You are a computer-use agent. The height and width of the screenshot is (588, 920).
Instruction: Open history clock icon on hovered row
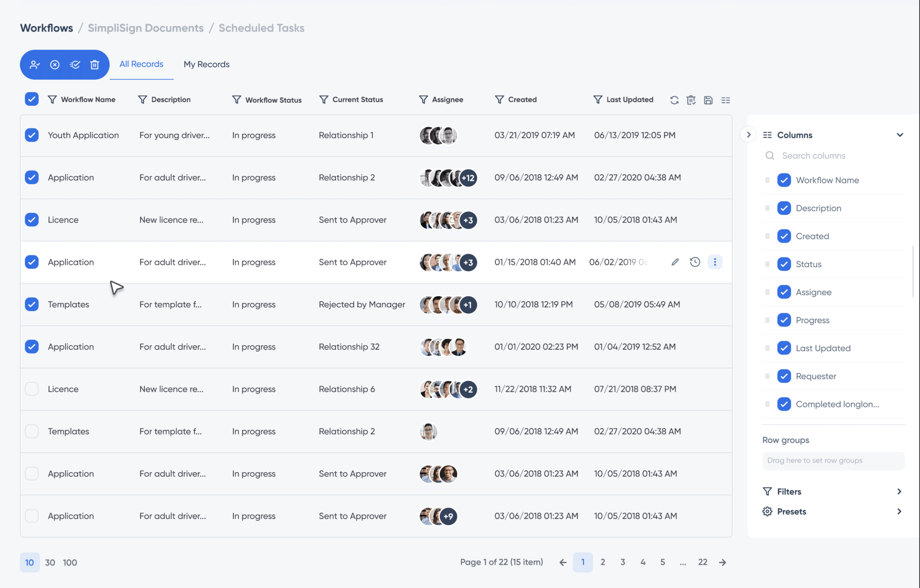tap(695, 262)
